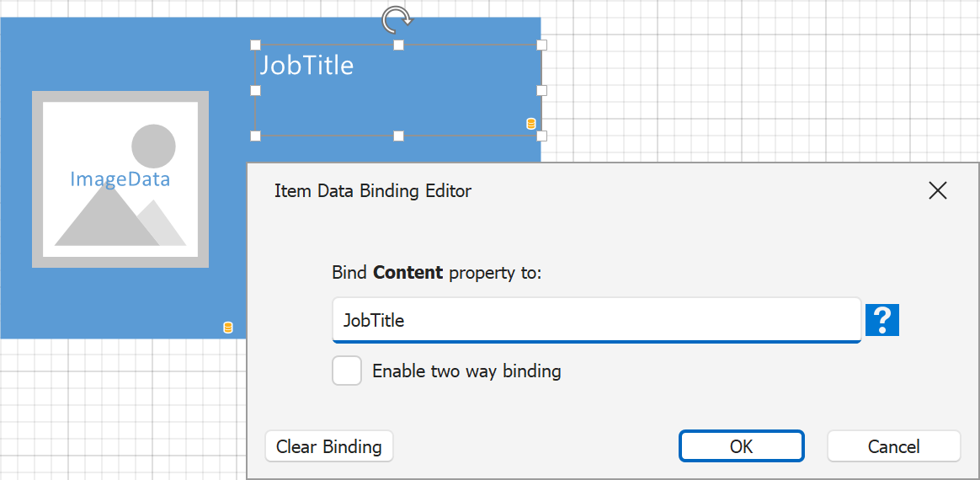980x480 pixels.
Task: Click middle-left resize handle of JobTitle box
Action: 256,90
